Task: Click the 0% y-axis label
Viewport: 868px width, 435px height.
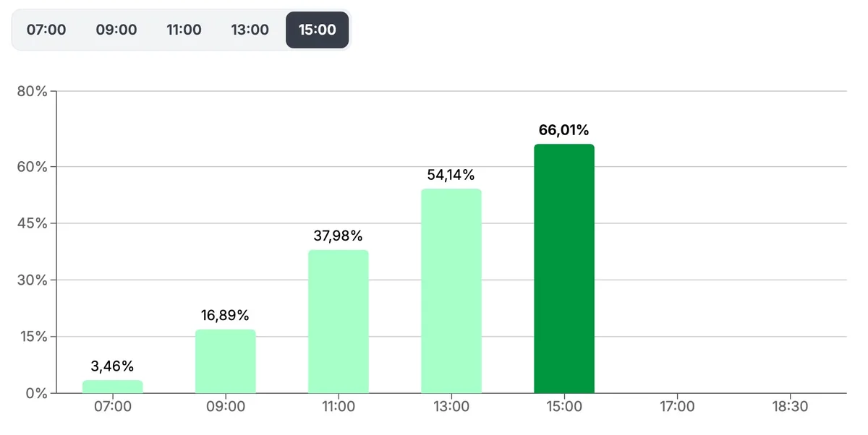Action: click(36, 394)
